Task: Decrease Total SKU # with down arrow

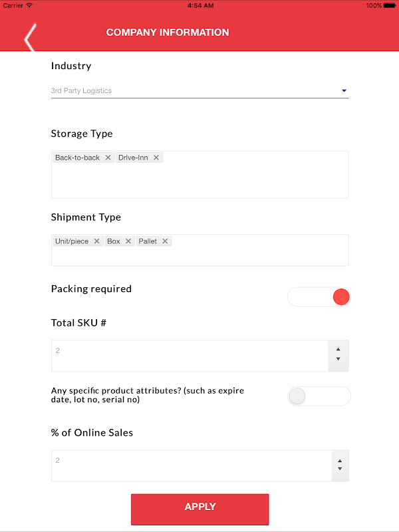Action: click(x=338, y=360)
